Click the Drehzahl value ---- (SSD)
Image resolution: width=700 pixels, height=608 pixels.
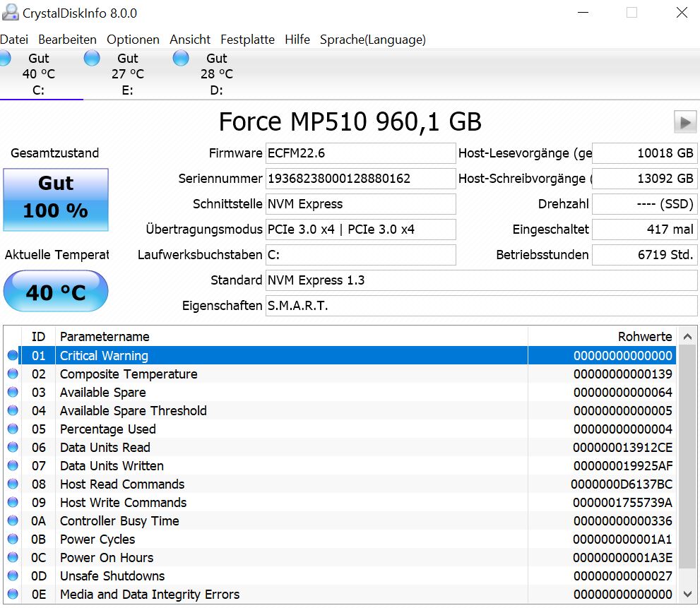click(645, 205)
